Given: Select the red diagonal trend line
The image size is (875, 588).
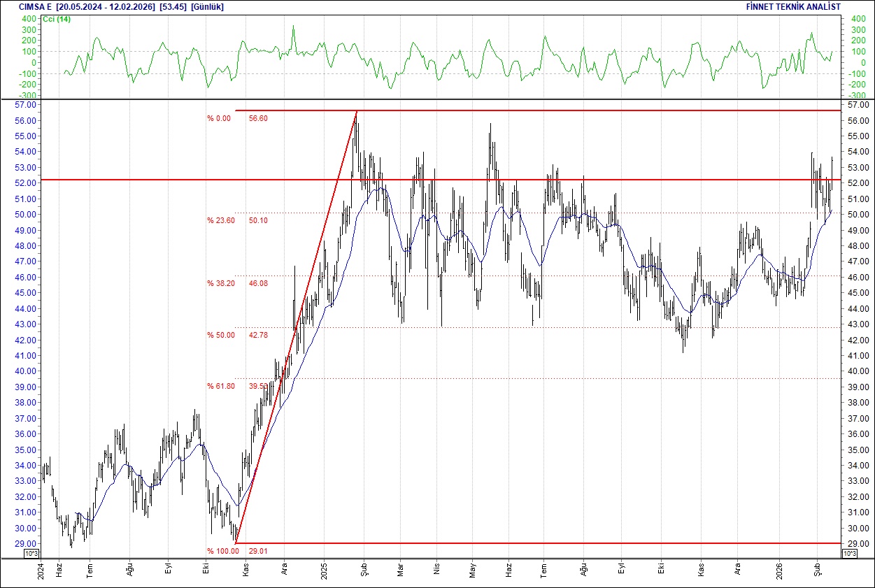Looking at the screenshot, I should pos(297,329).
